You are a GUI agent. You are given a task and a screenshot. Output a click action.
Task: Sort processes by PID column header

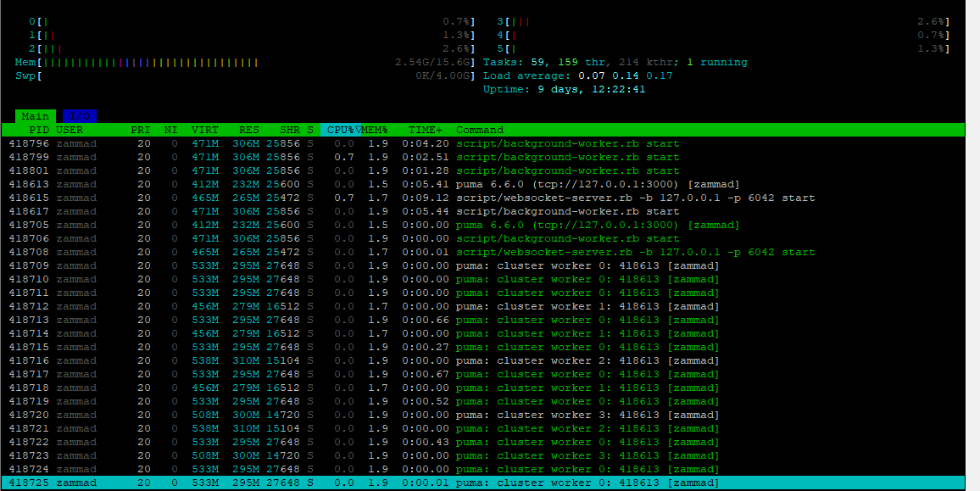click(x=39, y=130)
